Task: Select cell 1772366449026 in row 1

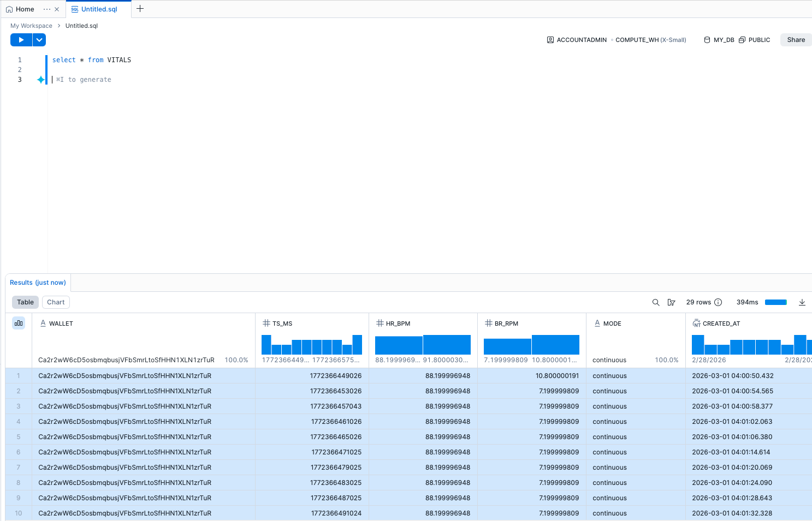Action: click(x=312, y=376)
